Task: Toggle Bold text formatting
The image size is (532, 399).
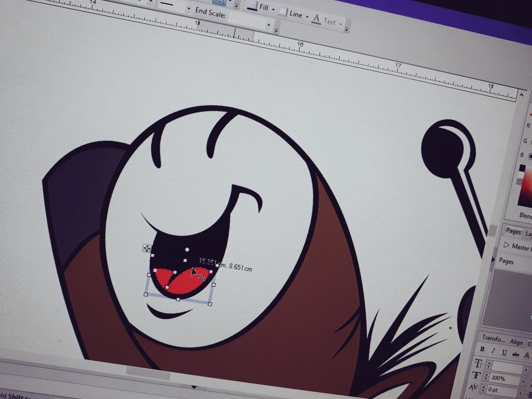Action: coord(482,350)
